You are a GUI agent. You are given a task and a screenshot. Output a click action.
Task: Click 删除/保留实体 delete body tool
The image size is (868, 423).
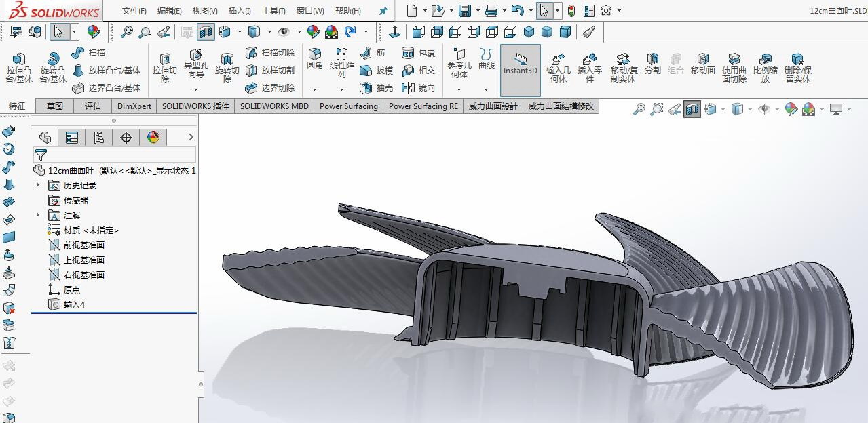797,68
